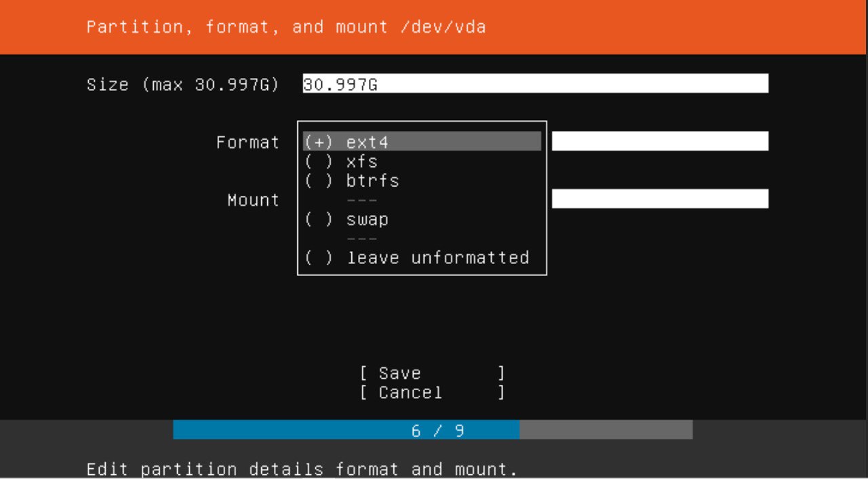Image resolution: width=868 pixels, height=479 pixels.
Task: Click the Size input field
Action: coord(535,83)
